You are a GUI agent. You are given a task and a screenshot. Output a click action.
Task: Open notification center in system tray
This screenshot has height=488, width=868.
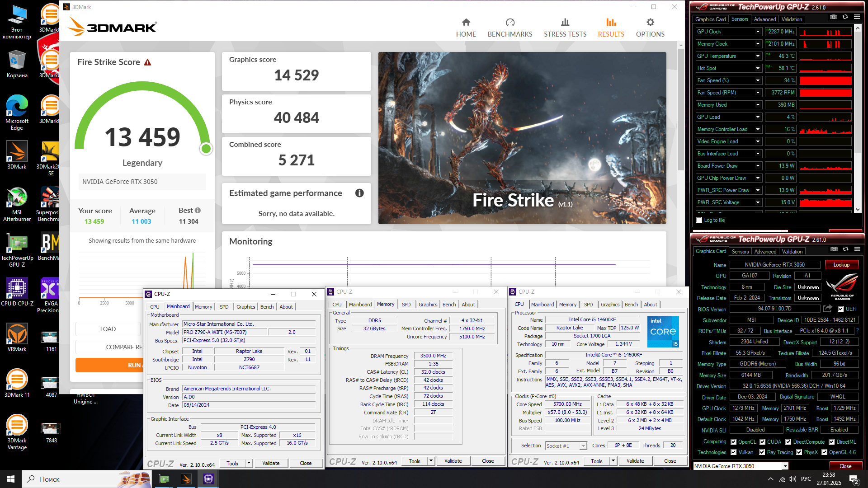[x=854, y=479]
